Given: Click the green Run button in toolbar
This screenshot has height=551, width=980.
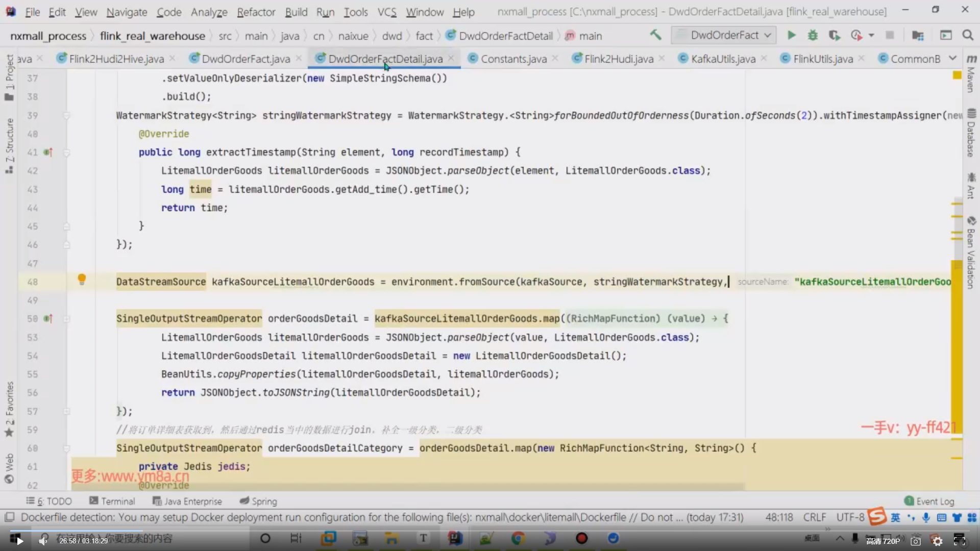Looking at the screenshot, I should point(791,35).
